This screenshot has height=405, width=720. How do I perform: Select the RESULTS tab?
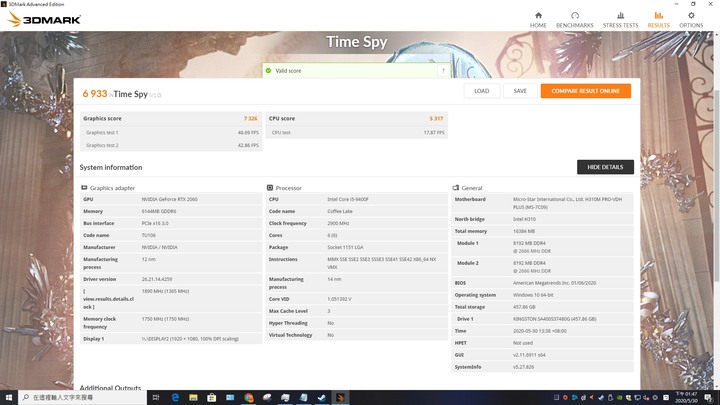658,20
